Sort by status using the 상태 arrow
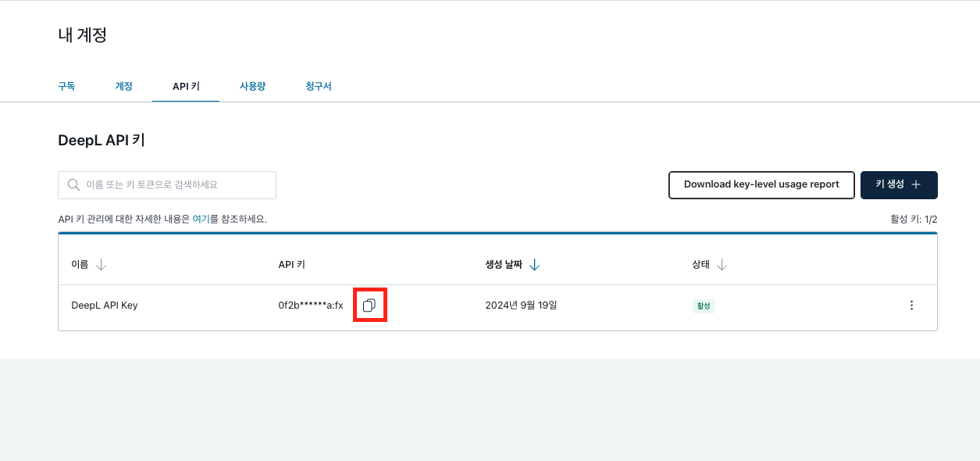 (722, 265)
